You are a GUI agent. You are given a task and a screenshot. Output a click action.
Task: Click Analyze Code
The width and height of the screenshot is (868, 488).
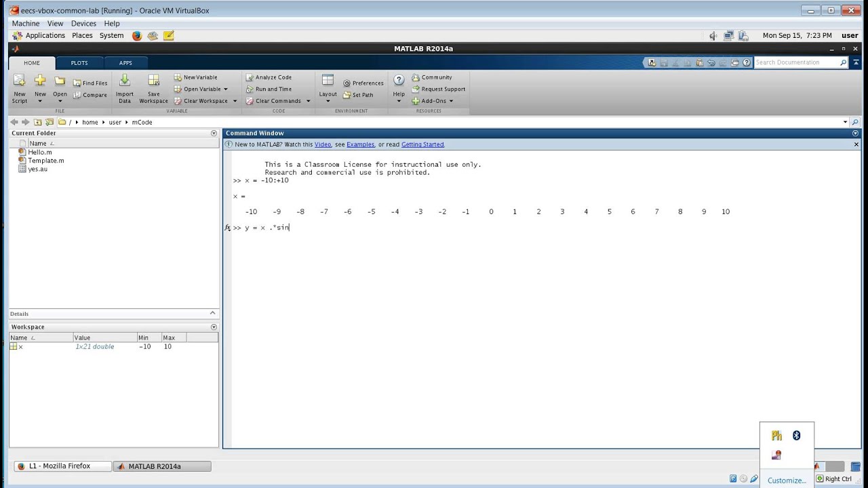(269, 77)
